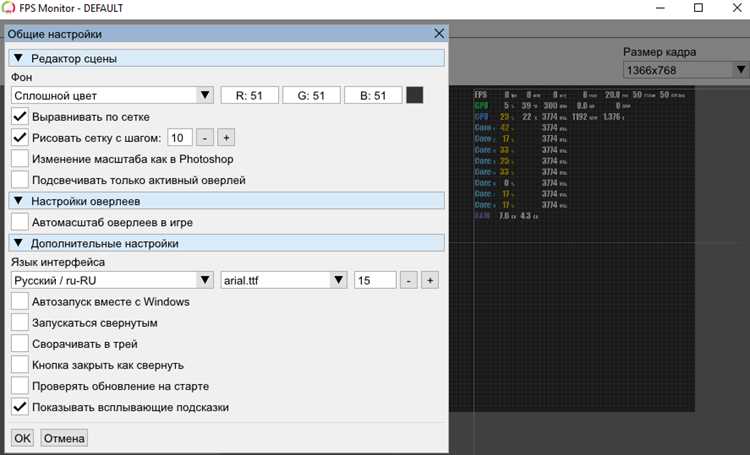
Task: Decrease grid step with minus button
Action: [205, 138]
